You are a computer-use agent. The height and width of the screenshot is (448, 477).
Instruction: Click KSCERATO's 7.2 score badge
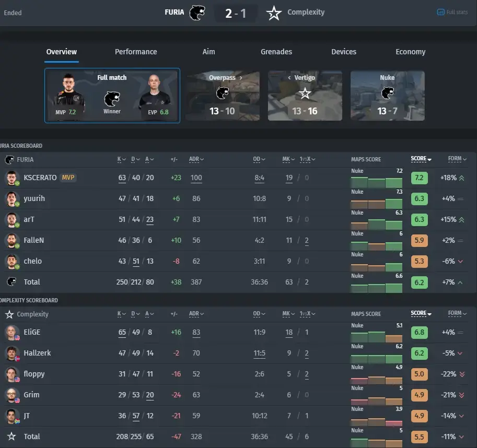click(419, 178)
